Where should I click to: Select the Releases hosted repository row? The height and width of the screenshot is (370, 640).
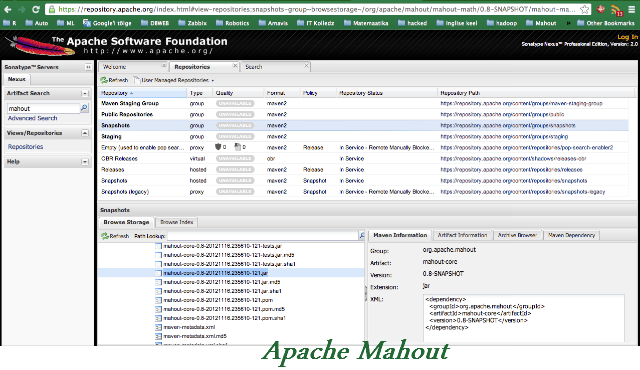[x=363, y=170]
